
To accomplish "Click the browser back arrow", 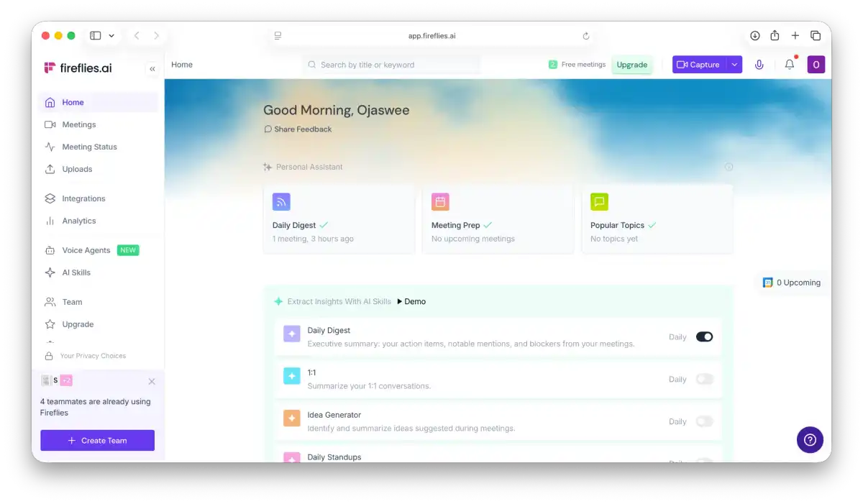I will (x=137, y=35).
